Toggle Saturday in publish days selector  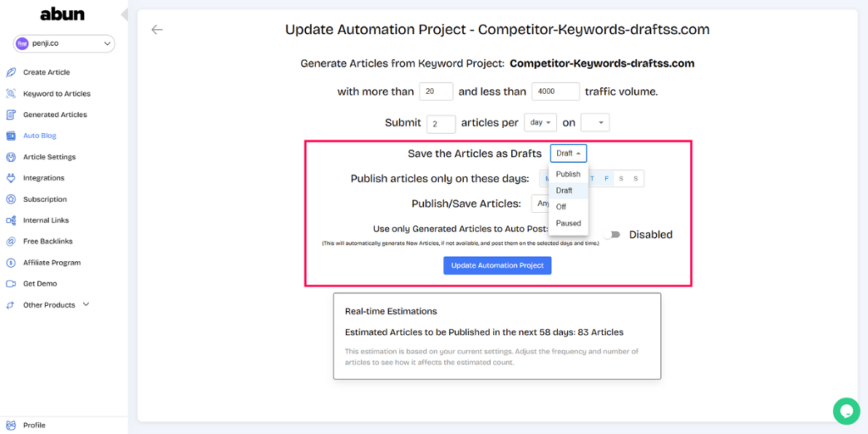pyautogui.click(x=621, y=178)
